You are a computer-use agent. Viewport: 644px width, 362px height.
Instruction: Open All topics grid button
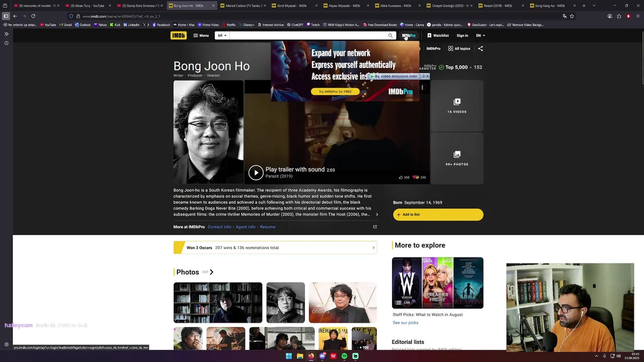459,49
